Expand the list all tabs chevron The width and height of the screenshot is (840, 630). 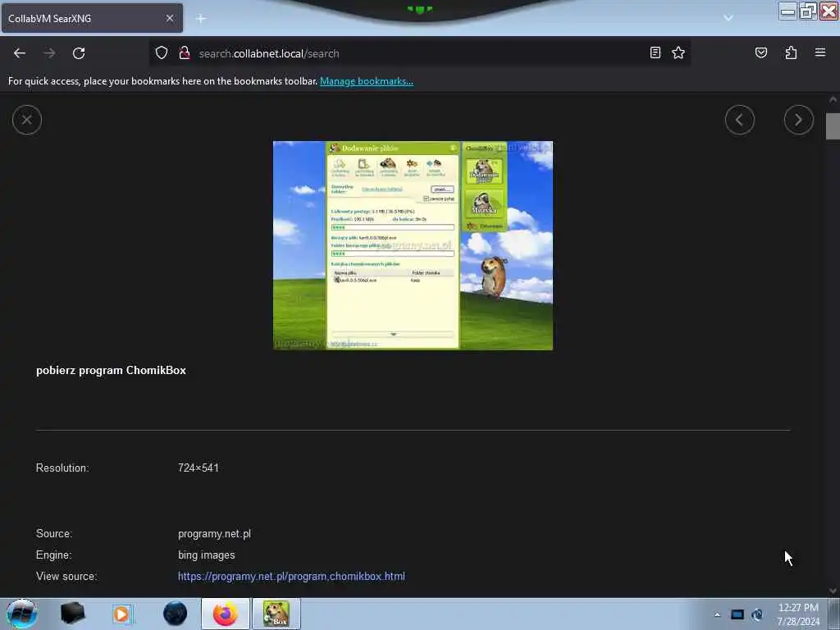coord(728,18)
